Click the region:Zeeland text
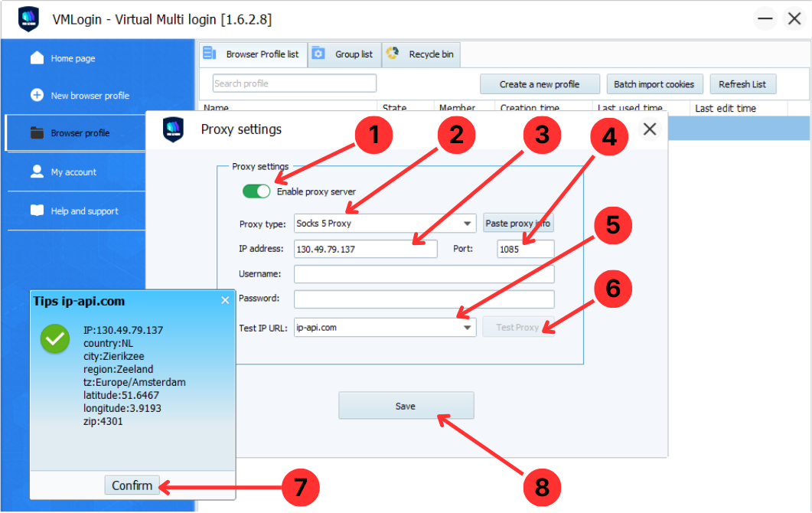 (x=118, y=369)
